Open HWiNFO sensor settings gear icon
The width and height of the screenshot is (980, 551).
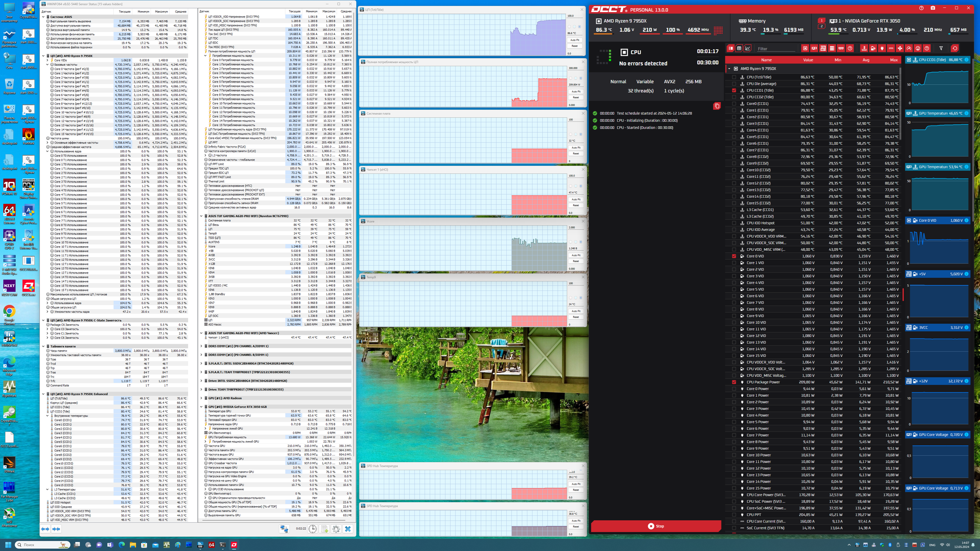[x=336, y=528]
